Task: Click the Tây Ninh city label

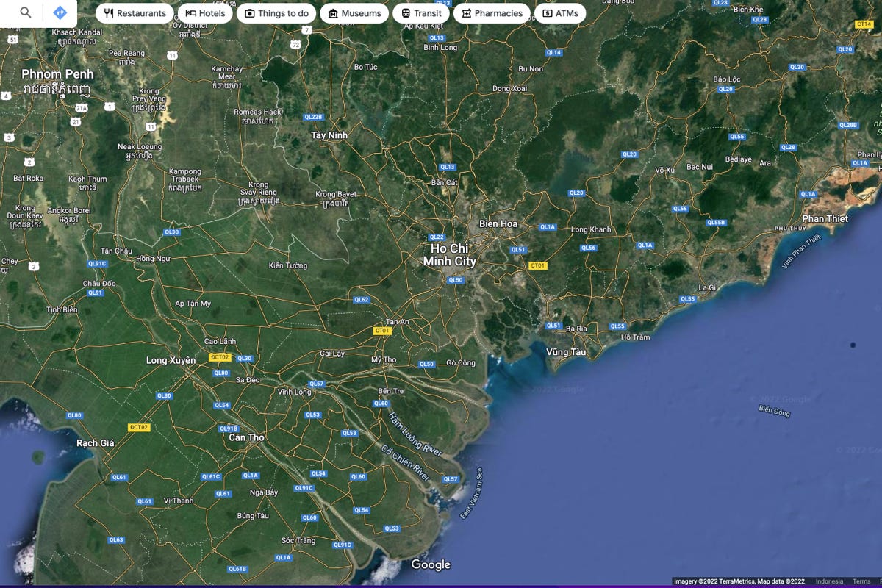Action: [x=329, y=135]
